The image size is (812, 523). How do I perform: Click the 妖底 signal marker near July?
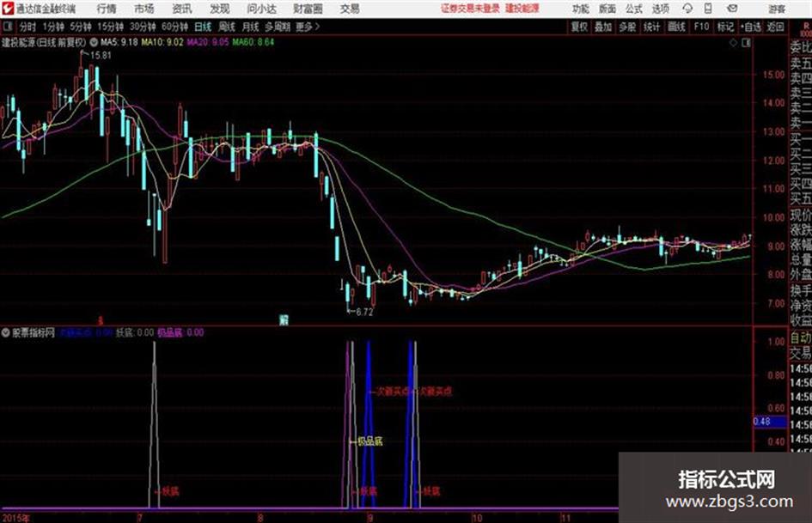tap(170, 491)
